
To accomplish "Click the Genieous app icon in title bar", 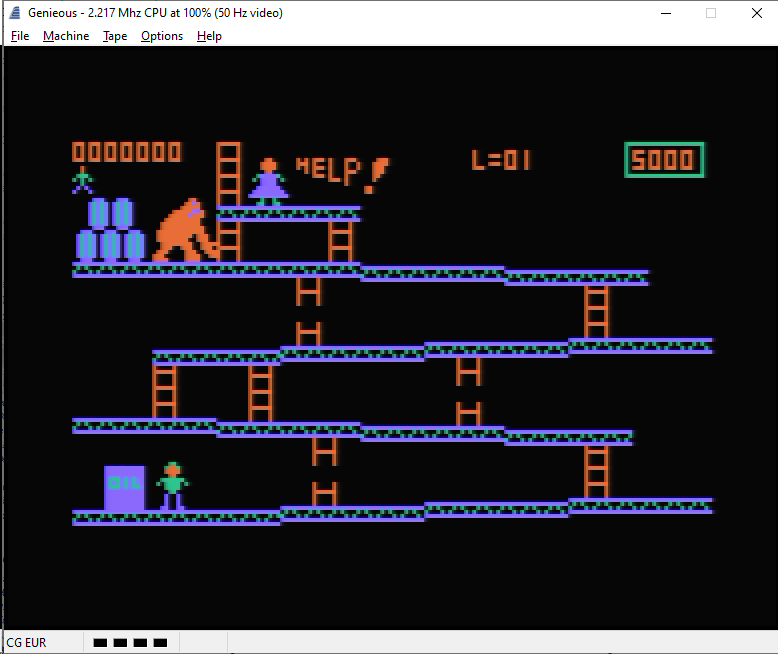I will tap(15, 13).
